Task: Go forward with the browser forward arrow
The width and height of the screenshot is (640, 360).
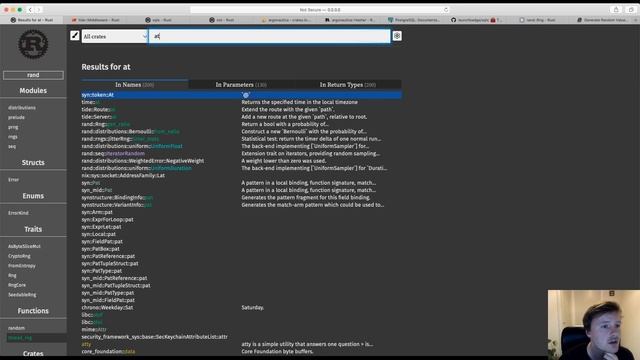Action: (x=38, y=10)
